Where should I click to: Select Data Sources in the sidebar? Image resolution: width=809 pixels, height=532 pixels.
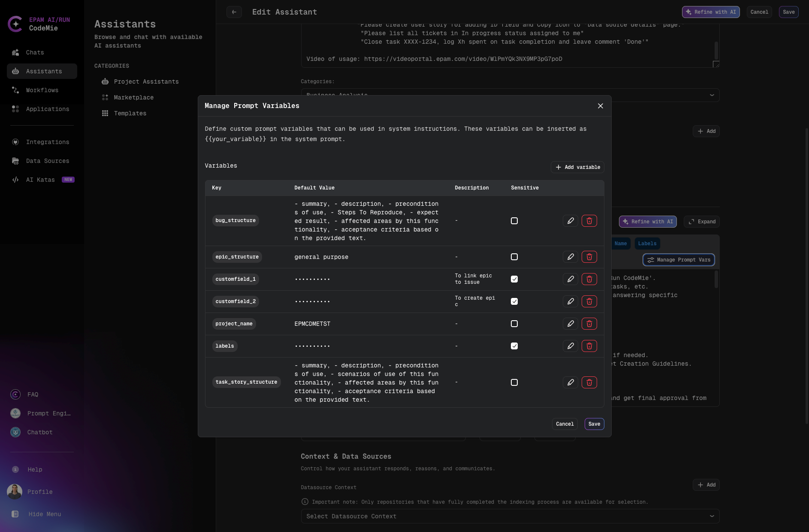tap(47, 161)
